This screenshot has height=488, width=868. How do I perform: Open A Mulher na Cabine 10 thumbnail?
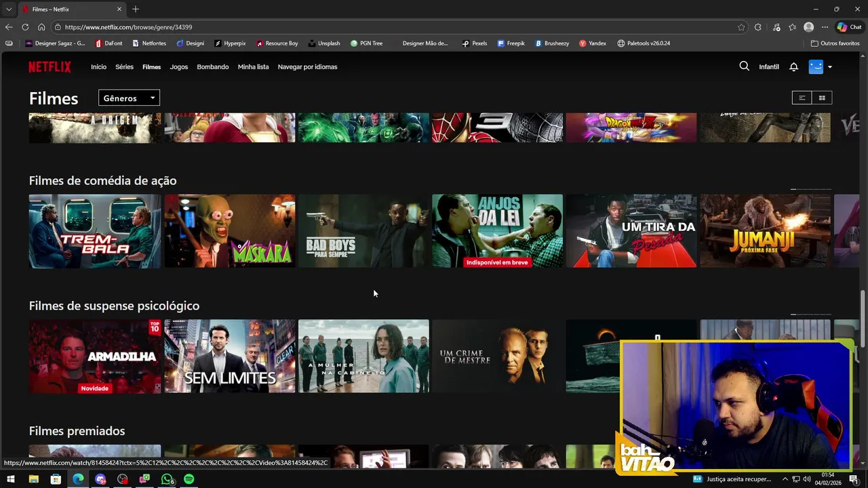363,357
